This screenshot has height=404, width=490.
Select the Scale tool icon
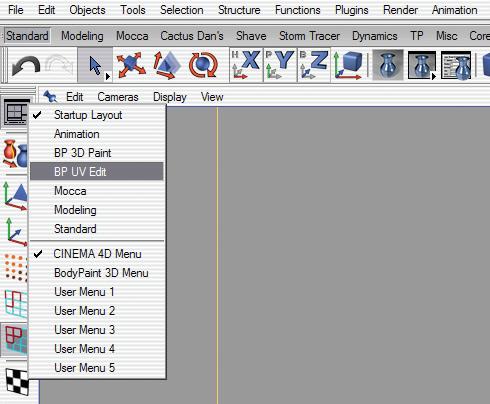click(167, 65)
